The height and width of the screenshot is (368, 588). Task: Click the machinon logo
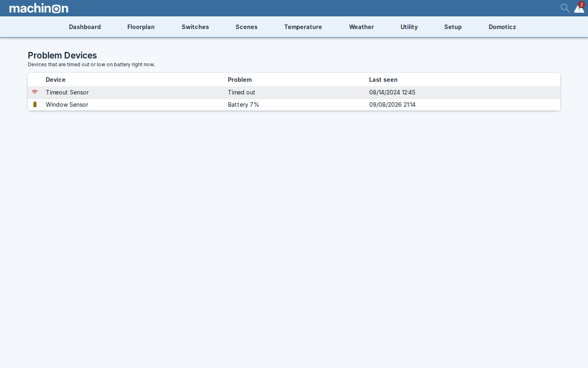tap(39, 8)
